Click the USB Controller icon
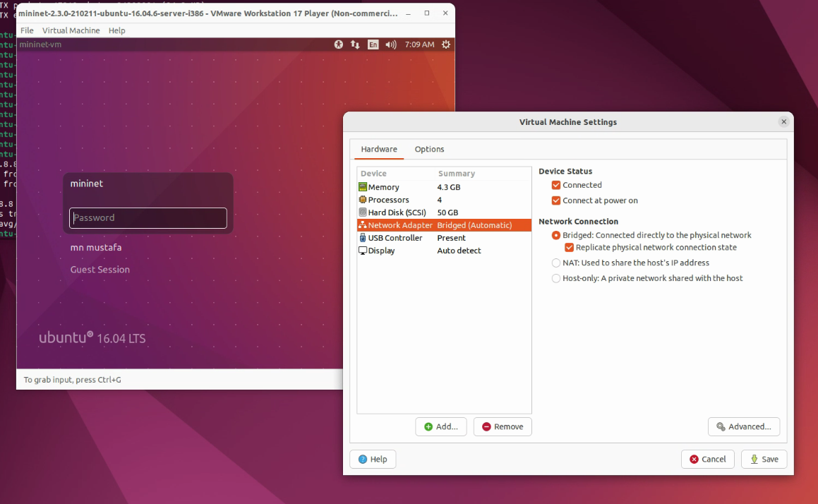818x504 pixels. [x=363, y=238]
